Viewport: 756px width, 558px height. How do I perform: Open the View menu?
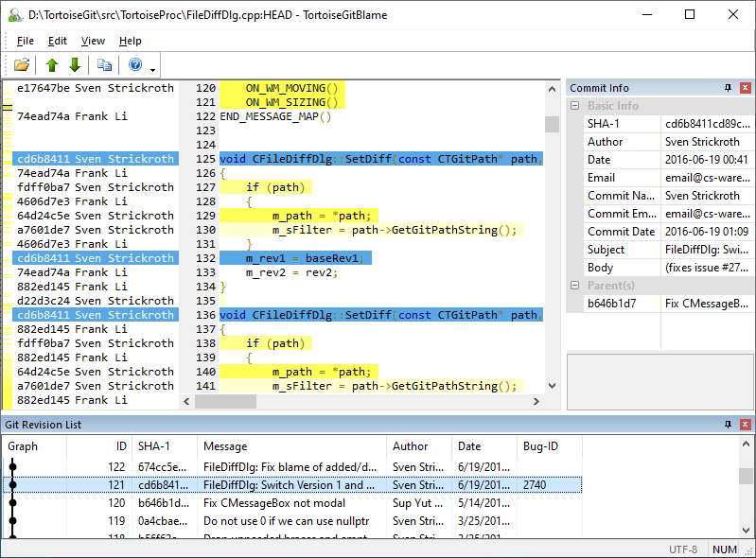93,41
